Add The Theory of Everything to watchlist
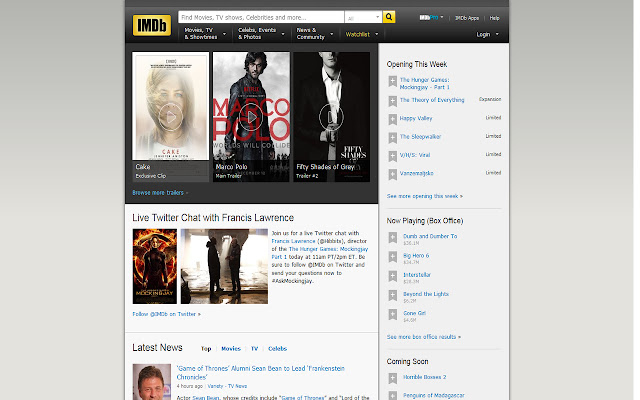 click(x=392, y=101)
